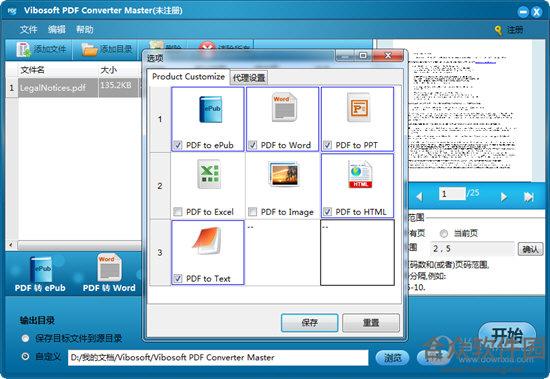Click the 保存 save button
The height and width of the screenshot is (379, 550).
[310, 323]
